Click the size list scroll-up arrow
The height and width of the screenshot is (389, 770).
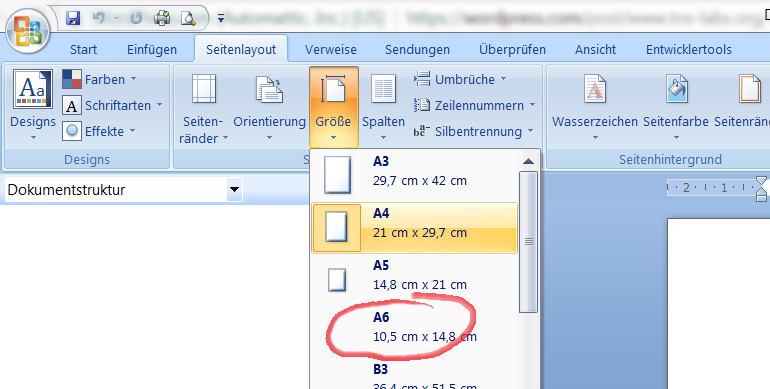(x=528, y=161)
